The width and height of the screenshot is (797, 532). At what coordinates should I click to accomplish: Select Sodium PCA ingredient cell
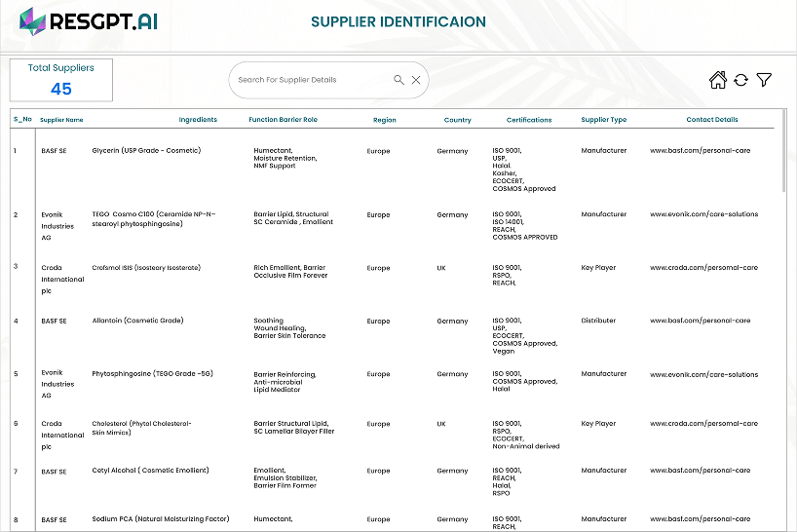(161, 518)
